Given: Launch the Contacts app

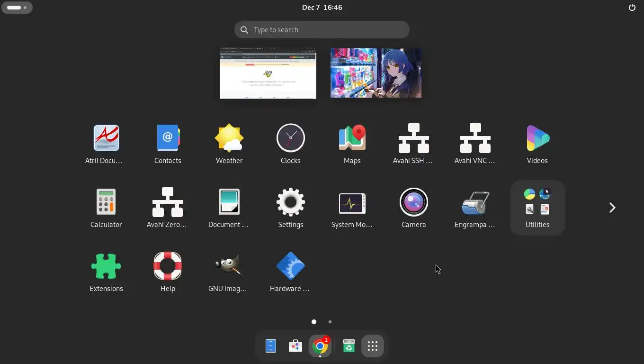Looking at the screenshot, I should (x=168, y=144).
